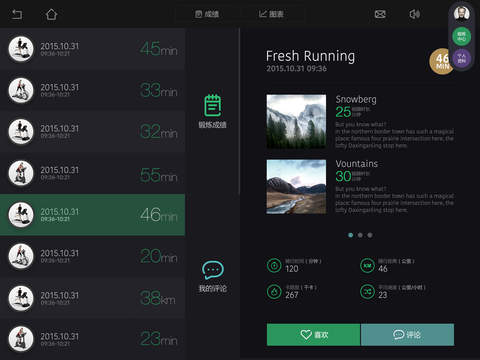Open the Snowberg mountain thumbnail
Image resolution: width=480 pixels, height=360 pixels.
pyautogui.click(x=296, y=121)
